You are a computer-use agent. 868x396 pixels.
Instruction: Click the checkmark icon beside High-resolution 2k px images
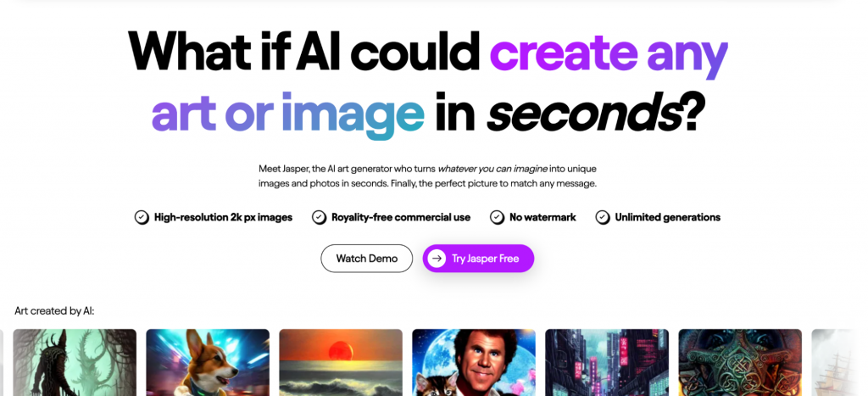(x=142, y=217)
